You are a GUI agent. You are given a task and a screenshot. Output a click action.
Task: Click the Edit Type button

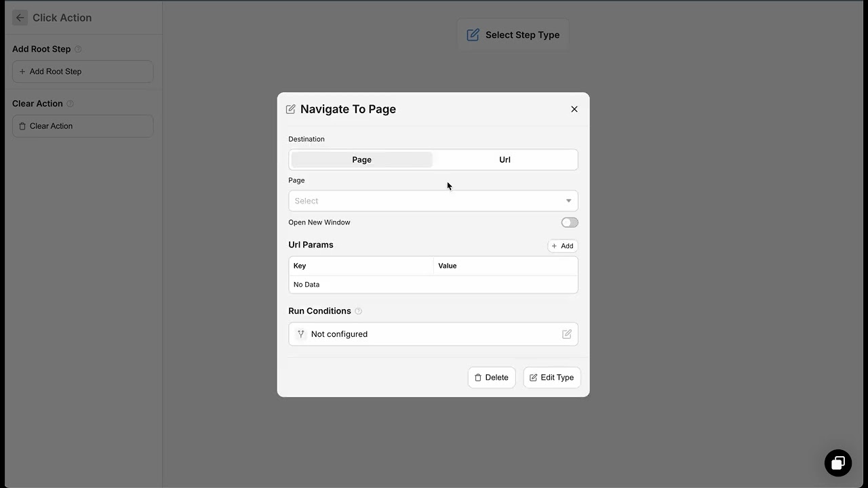552,378
